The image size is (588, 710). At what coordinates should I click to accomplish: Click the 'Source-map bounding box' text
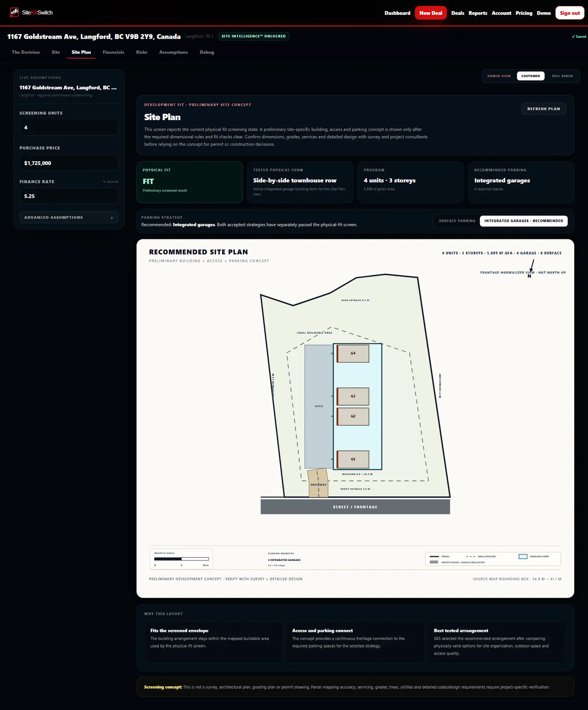tap(517, 579)
